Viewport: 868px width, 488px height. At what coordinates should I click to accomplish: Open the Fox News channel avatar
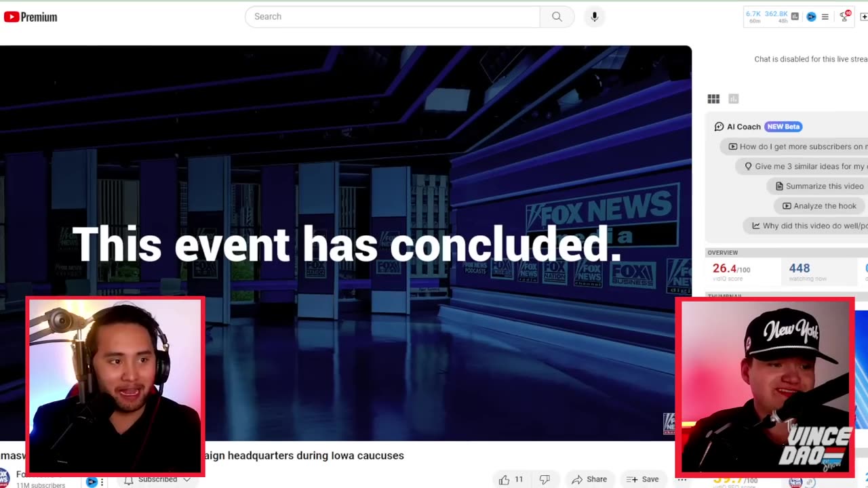(4, 479)
